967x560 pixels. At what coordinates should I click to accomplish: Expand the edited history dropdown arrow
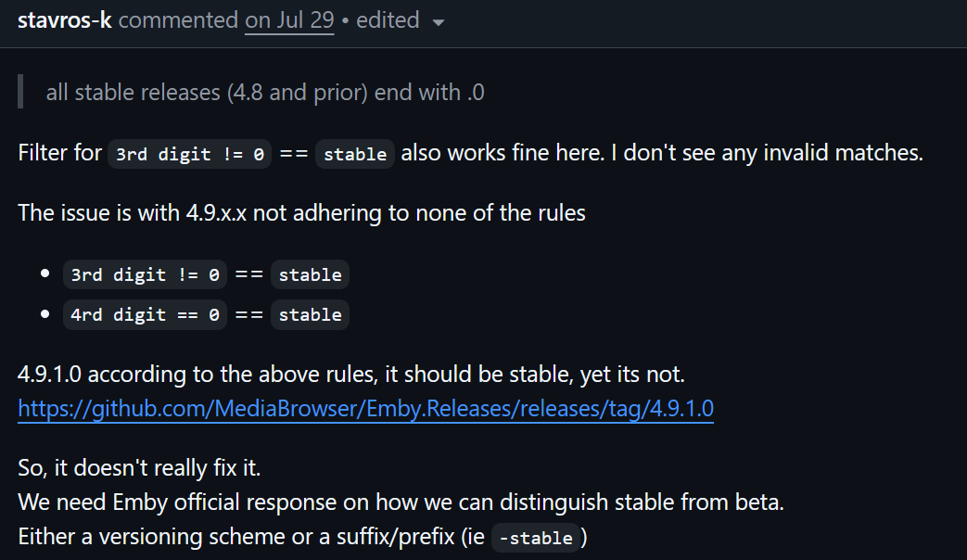point(439,22)
